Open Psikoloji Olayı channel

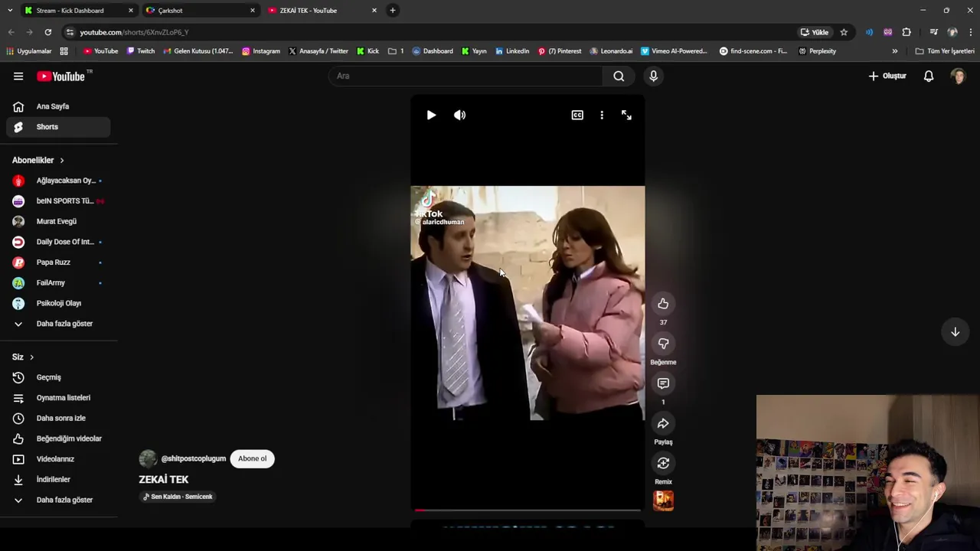tap(58, 303)
